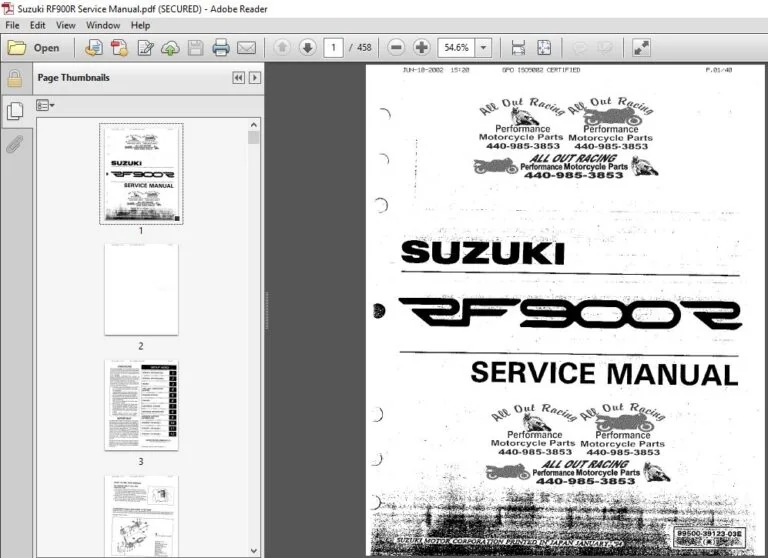Expand the thumbnails pane with right arrow
Image resolution: width=768 pixels, height=558 pixels.
pyautogui.click(x=255, y=78)
